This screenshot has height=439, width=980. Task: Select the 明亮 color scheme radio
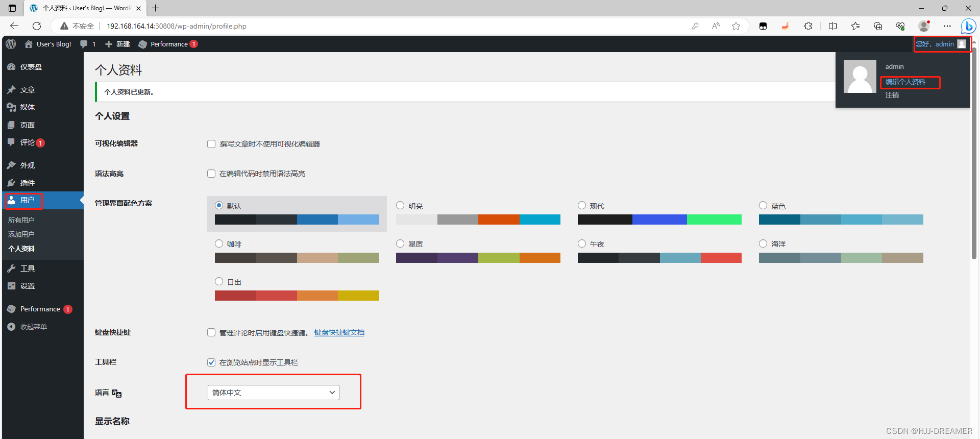pyautogui.click(x=400, y=205)
